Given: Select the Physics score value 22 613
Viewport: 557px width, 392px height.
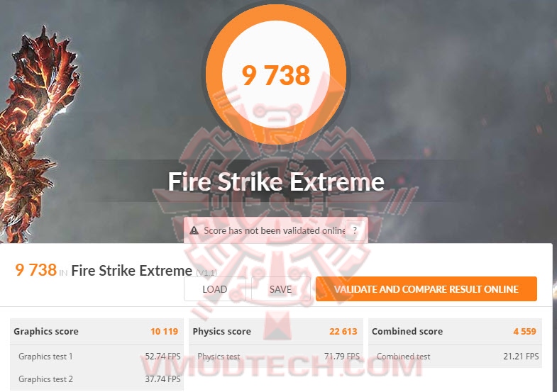Looking at the screenshot, I should pos(343,331).
